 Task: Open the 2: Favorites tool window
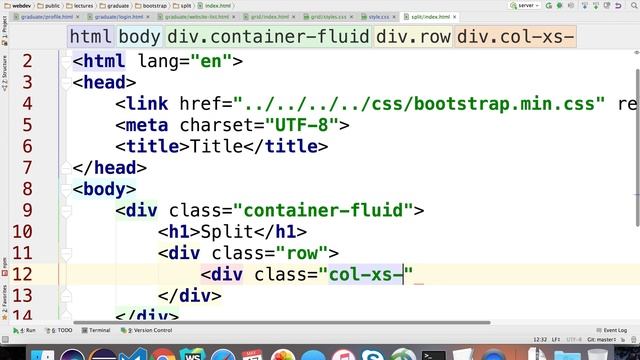tap(4, 302)
